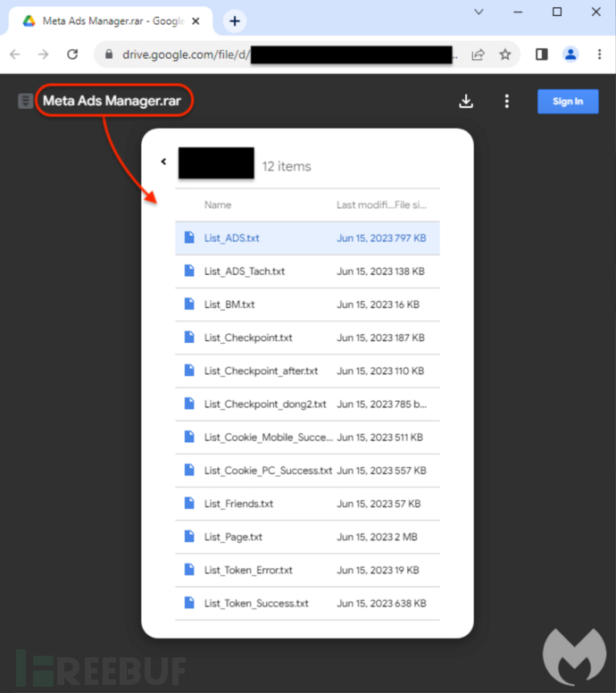Open the three-dot more actions menu in Drive

pos(507,102)
